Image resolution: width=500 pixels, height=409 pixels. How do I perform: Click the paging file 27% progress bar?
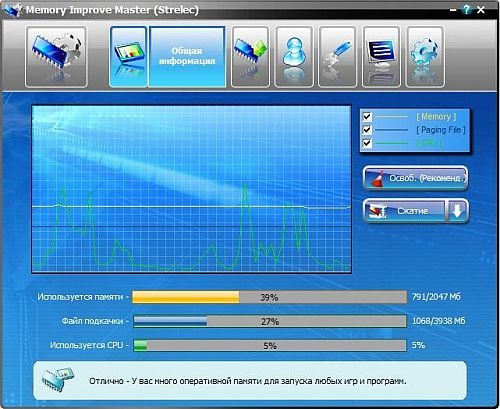click(270, 321)
